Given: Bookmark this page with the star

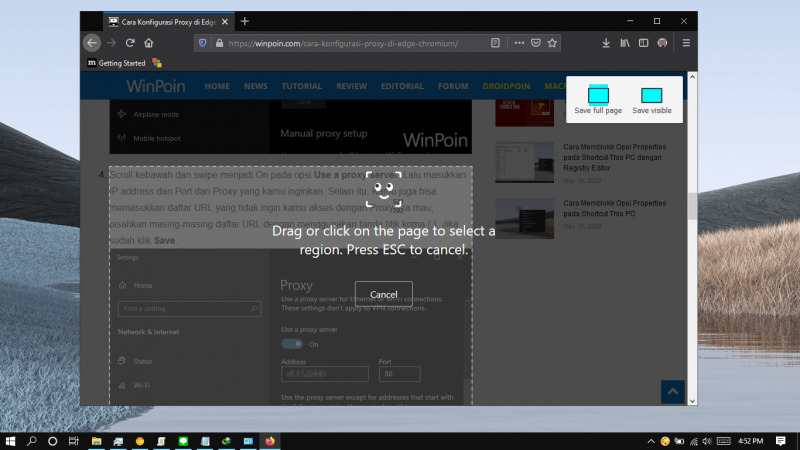Looking at the screenshot, I should 552,43.
